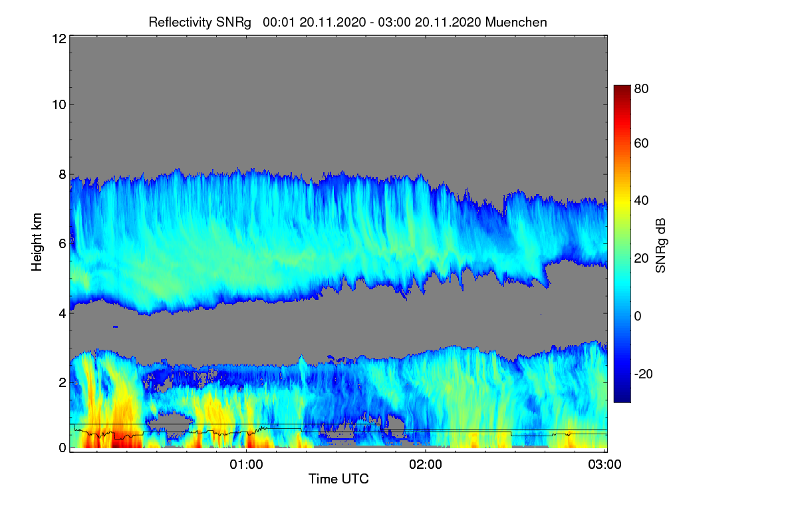Viewport: 798px width, 532px height.
Task: Click the height tick label 2
Action: (62, 382)
